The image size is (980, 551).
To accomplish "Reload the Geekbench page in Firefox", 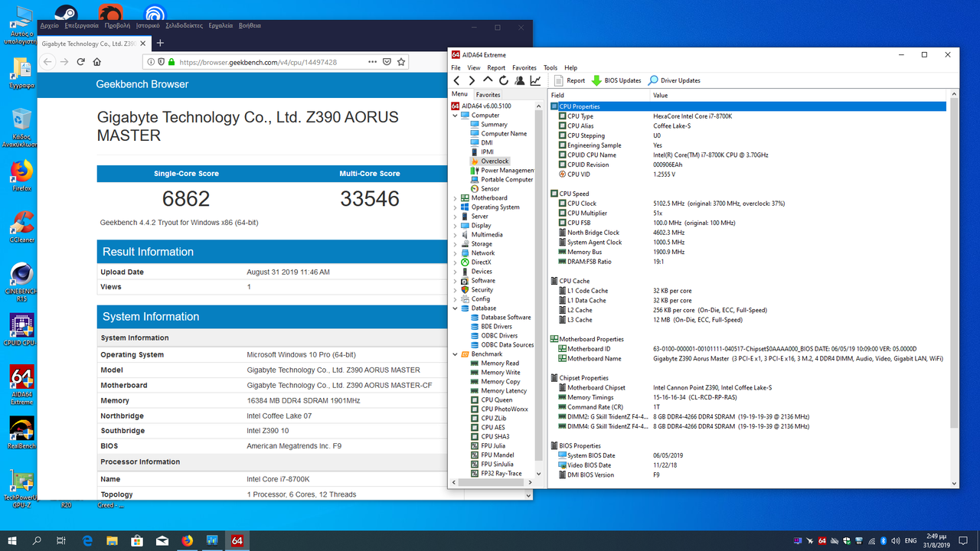I will pos(80,62).
